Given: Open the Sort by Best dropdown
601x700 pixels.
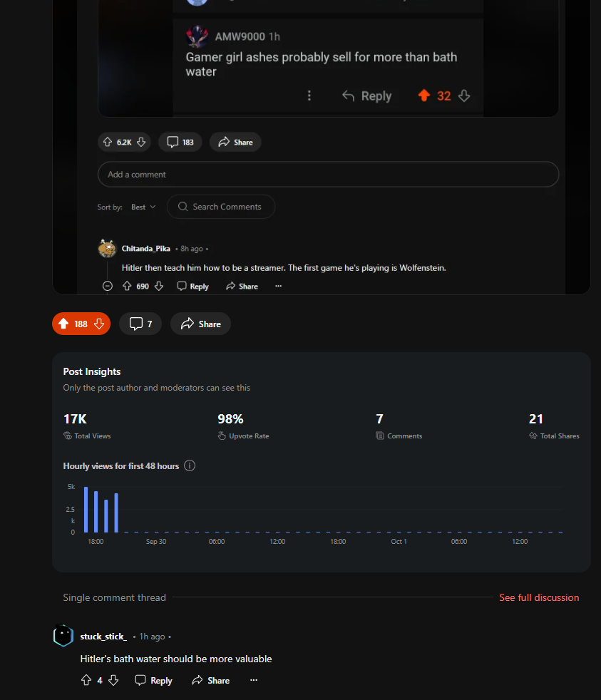Looking at the screenshot, I should tap(143, 207).
